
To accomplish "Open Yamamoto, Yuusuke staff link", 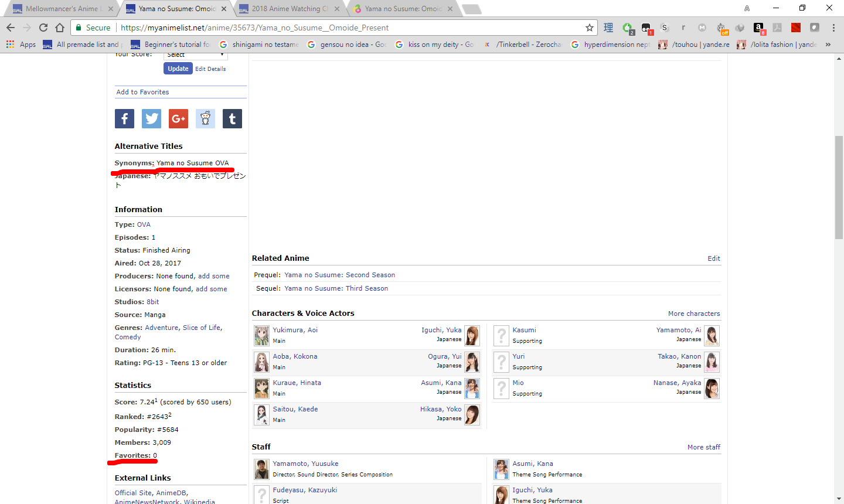I will click(305, 464).
